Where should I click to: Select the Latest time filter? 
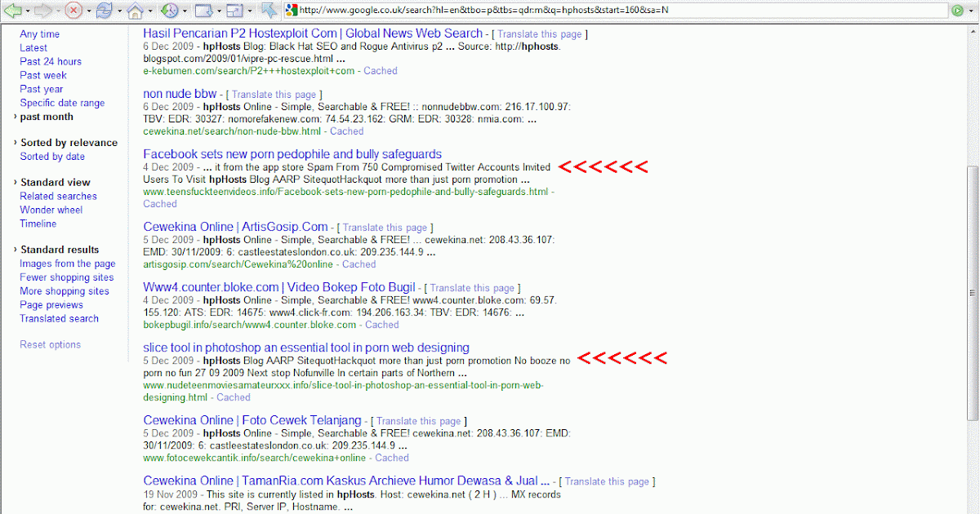coord(33,48)
